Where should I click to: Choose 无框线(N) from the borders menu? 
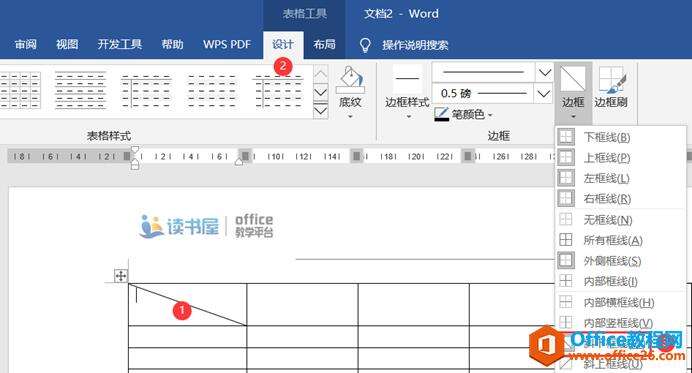621,219
